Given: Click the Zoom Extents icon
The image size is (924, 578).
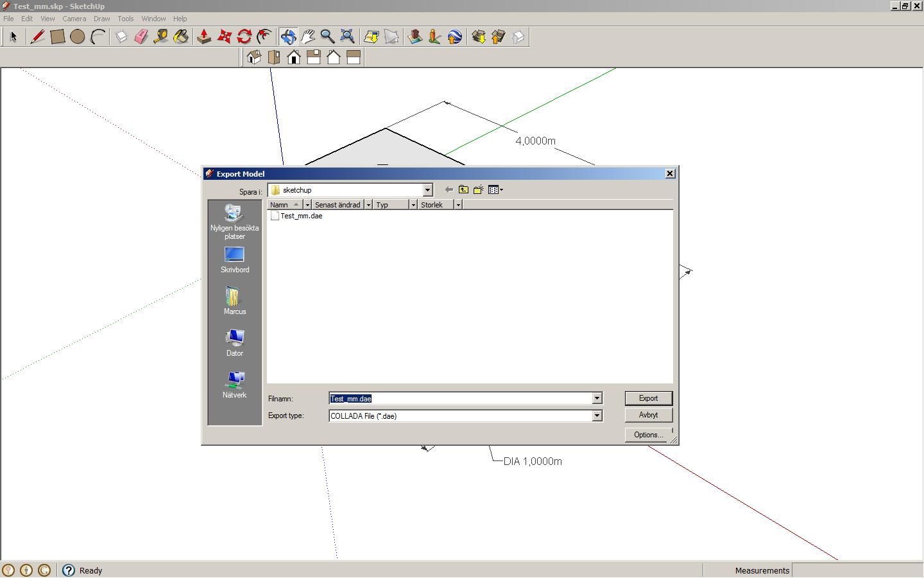Looking at the screenshot, I should click(347, 37).
